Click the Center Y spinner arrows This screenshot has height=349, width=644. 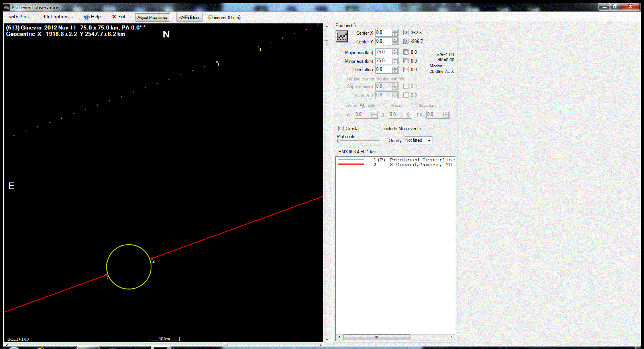[x=395, y=41]
